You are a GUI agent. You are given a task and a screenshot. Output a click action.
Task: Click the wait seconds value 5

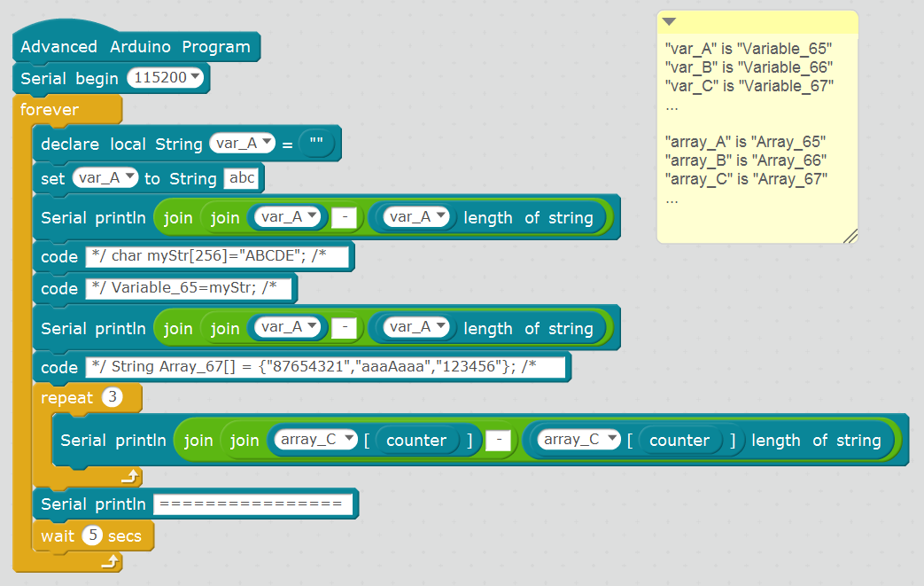tap(92, 536)
